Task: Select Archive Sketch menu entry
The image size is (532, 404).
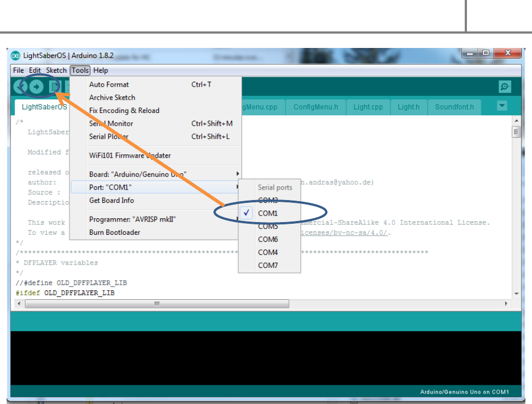Action: click(155, 98)
